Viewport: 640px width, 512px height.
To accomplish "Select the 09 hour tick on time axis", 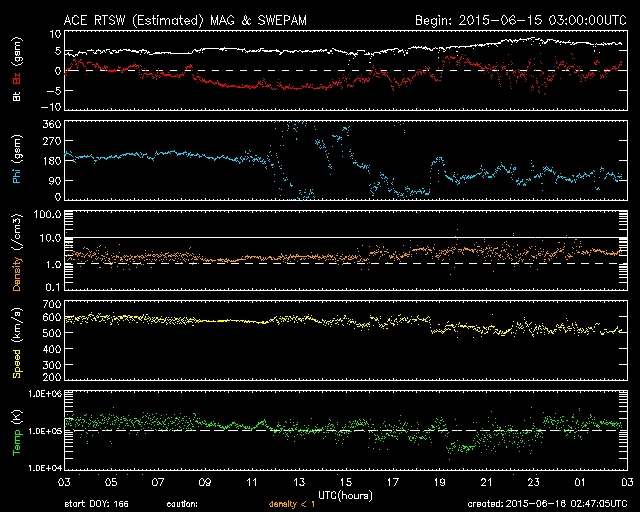I will [x=205, y=482].
